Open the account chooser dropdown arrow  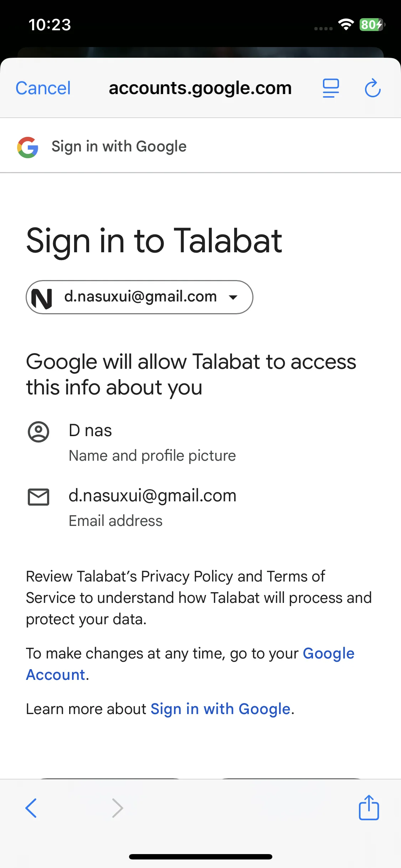233,297
